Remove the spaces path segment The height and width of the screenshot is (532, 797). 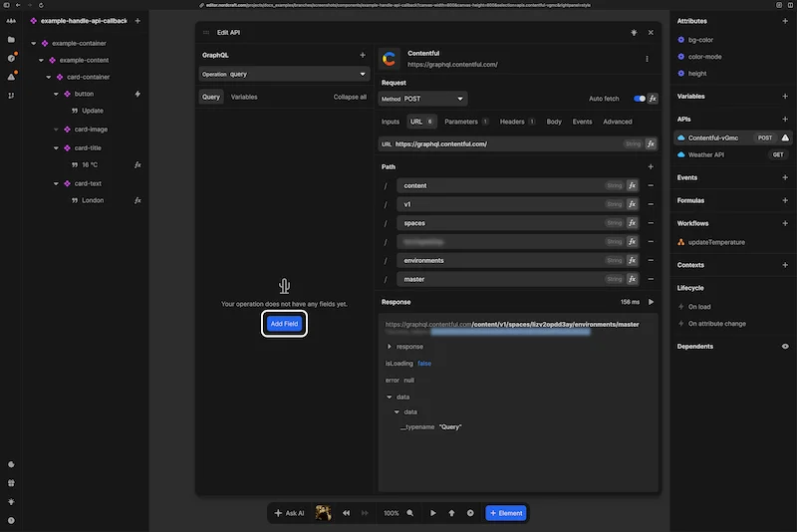point(651,223)
